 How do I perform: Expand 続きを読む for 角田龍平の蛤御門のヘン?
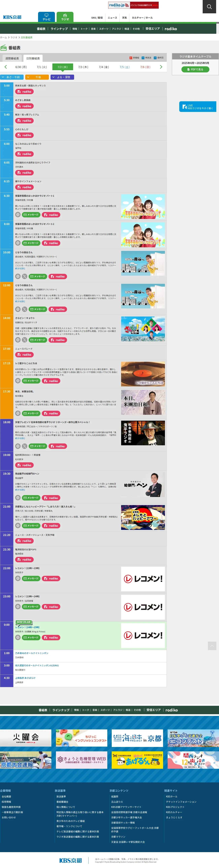(x=20, y=490)
